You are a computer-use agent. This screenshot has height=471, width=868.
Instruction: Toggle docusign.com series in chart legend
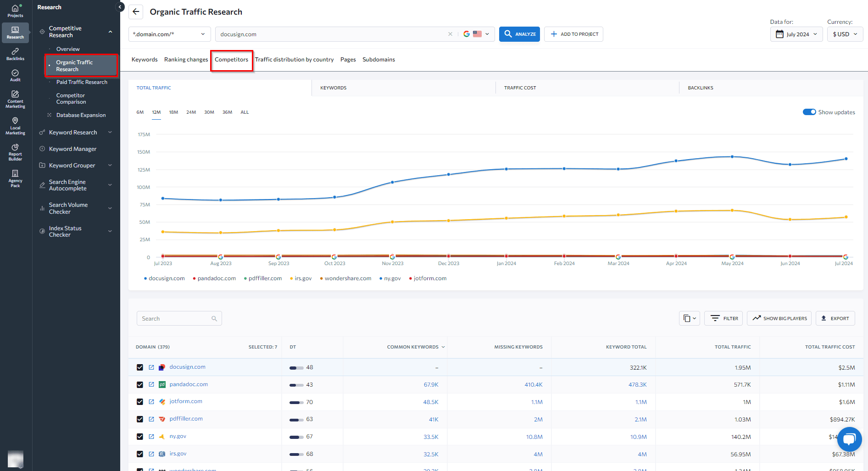[x=164, y=278]
